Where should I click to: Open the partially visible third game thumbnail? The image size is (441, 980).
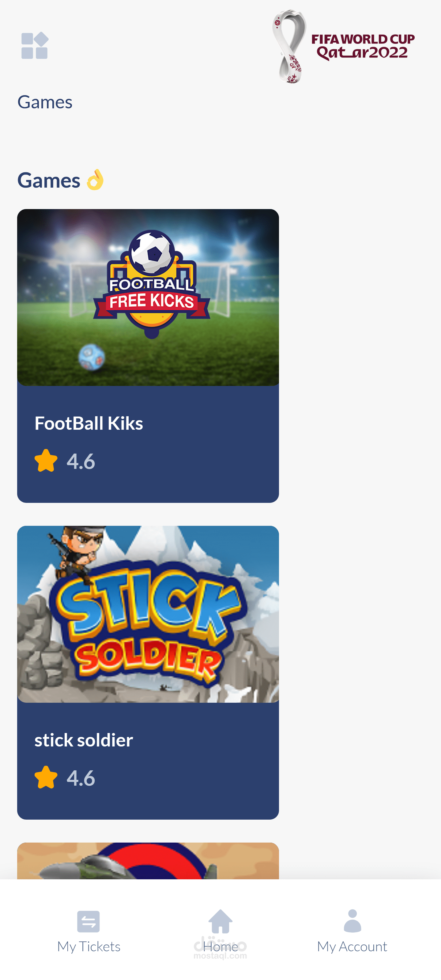148,861
